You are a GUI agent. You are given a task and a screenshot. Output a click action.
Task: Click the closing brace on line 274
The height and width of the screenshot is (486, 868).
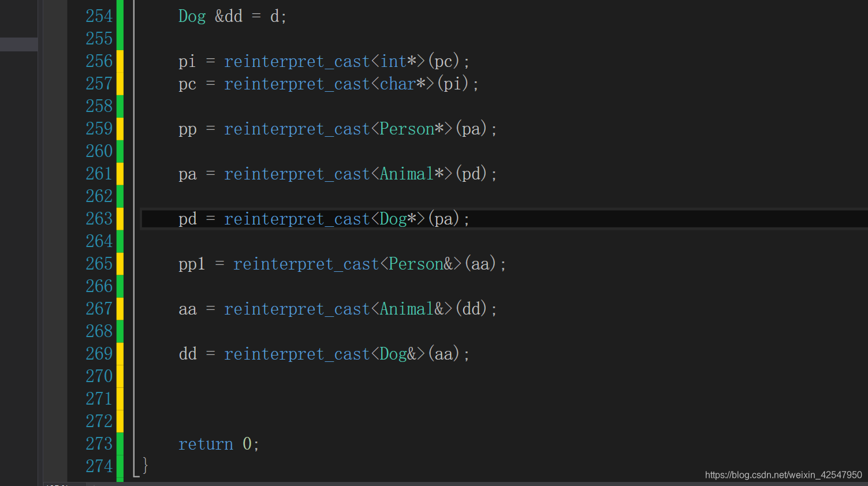click(x=145, y=465)
